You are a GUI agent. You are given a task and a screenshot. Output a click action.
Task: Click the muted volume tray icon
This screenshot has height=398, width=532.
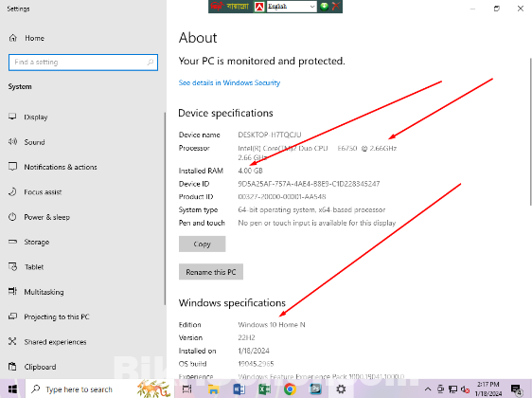465,389
